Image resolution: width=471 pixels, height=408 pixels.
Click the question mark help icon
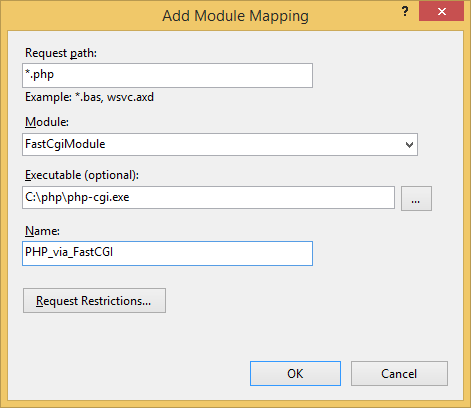click(x=405, y=12)
